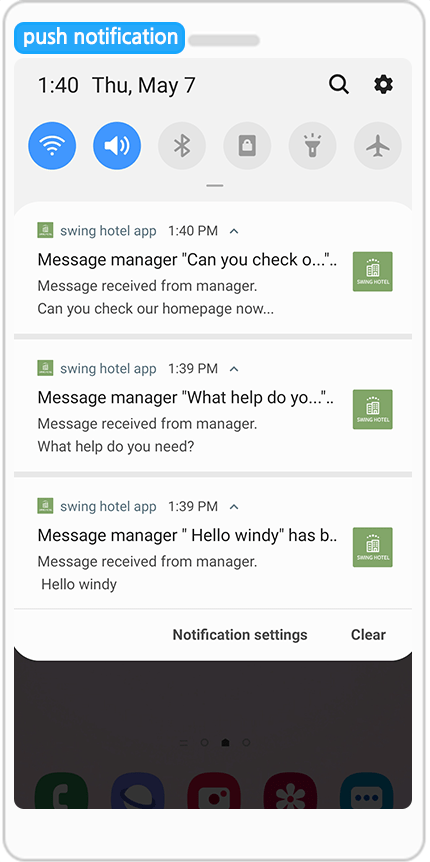Tap Swing Hotel thumbnail in second notification
This screenshot has width=430, height=862.
373,410
